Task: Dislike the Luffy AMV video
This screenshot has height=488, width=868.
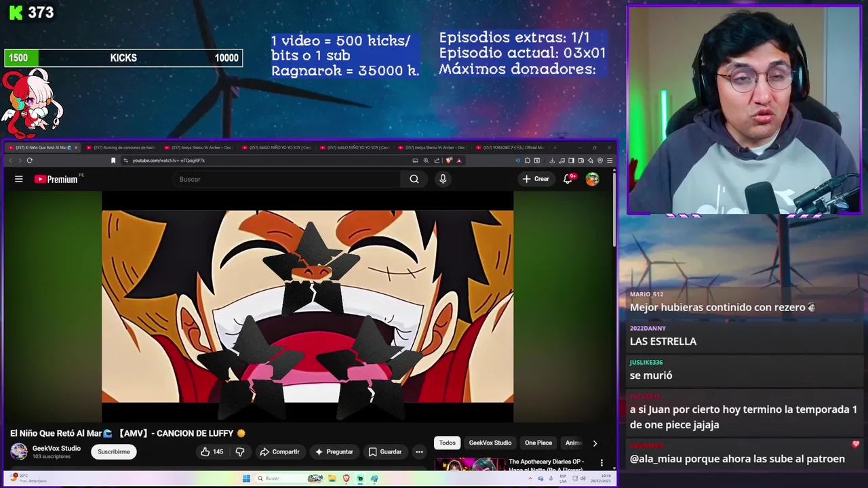Action: click(x=239, y=451)
